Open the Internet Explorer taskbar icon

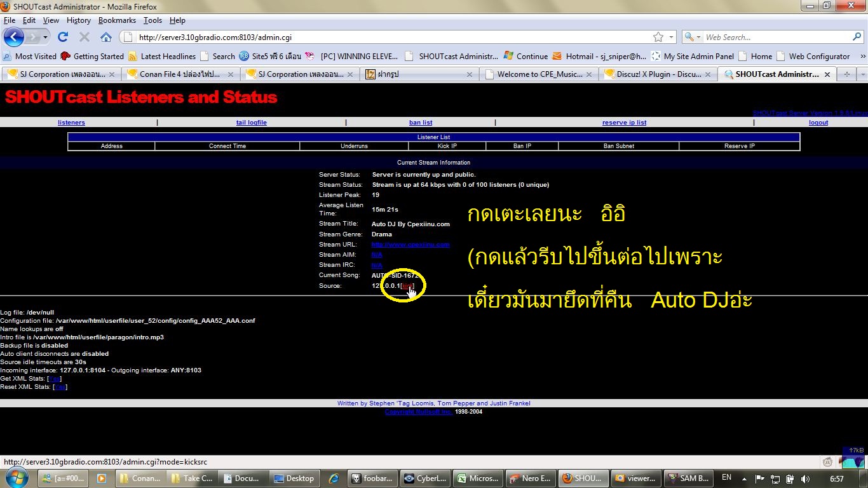[x=332, y=478]
